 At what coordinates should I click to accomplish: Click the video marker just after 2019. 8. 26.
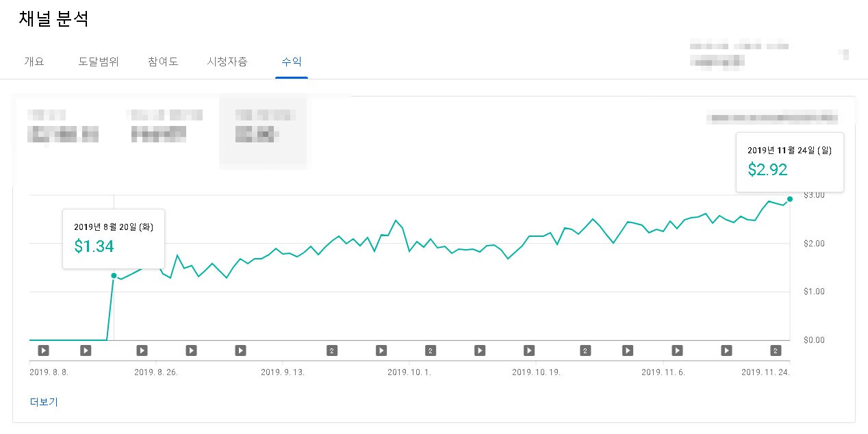(x=191, y=350)
